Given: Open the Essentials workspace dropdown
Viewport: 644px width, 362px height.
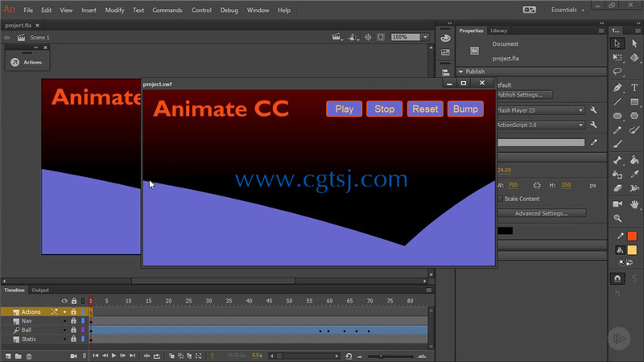Looking at the screenshot, I should tap(568, 10).
